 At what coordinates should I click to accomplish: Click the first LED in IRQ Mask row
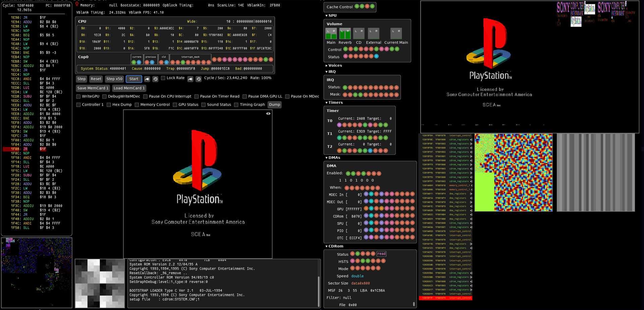[345, 95]
